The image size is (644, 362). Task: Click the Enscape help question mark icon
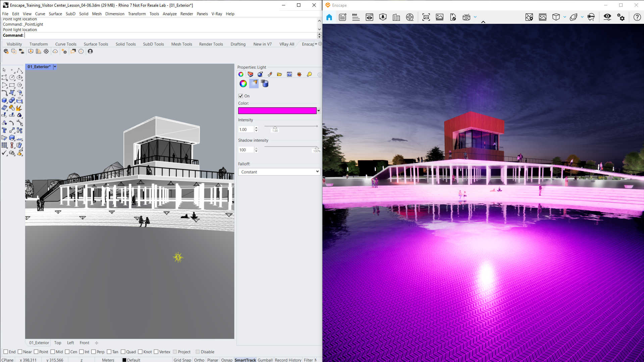[637, 17]
